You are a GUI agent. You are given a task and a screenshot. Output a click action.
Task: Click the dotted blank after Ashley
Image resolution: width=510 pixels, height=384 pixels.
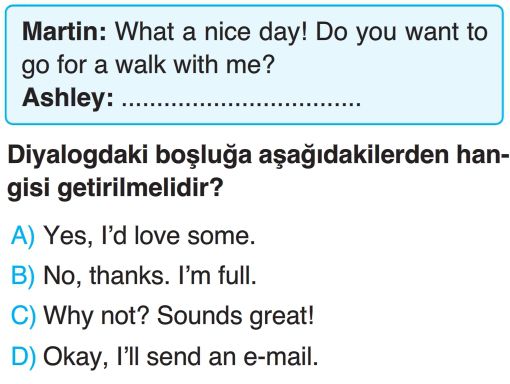pos(241,104)
